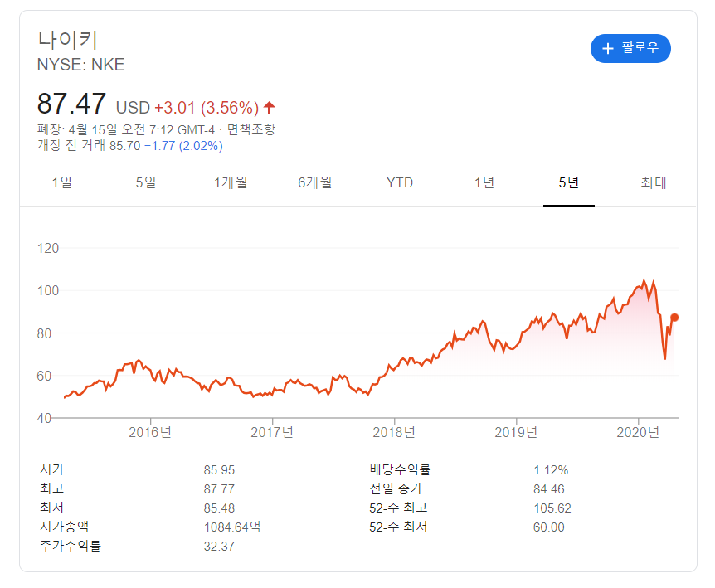Click the 87.47 current price value
Image resolution: width=715 pixels, height=588 pixels.
71,104
